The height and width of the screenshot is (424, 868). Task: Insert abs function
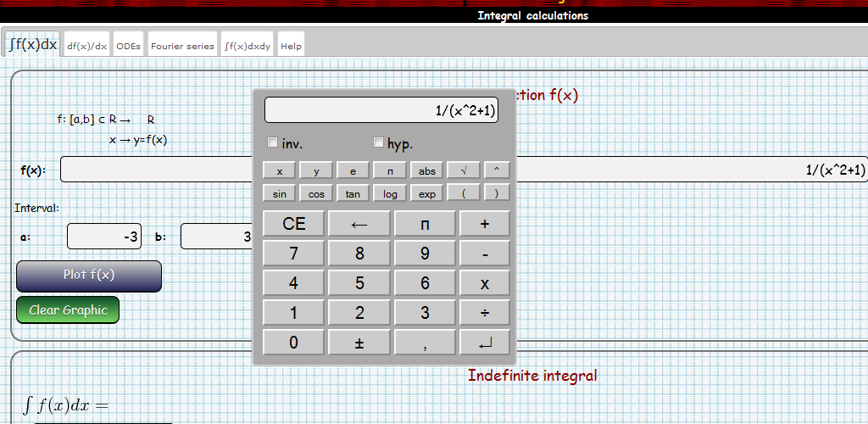click(x=427, y=171)
